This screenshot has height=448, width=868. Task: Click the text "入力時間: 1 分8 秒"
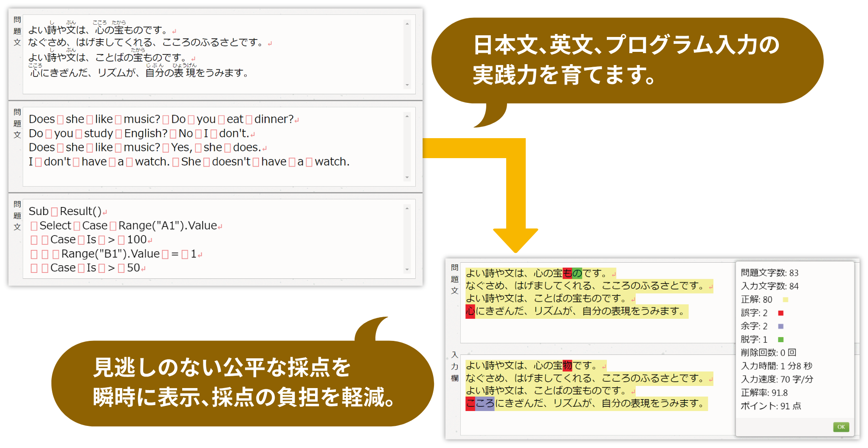(776, 366)
